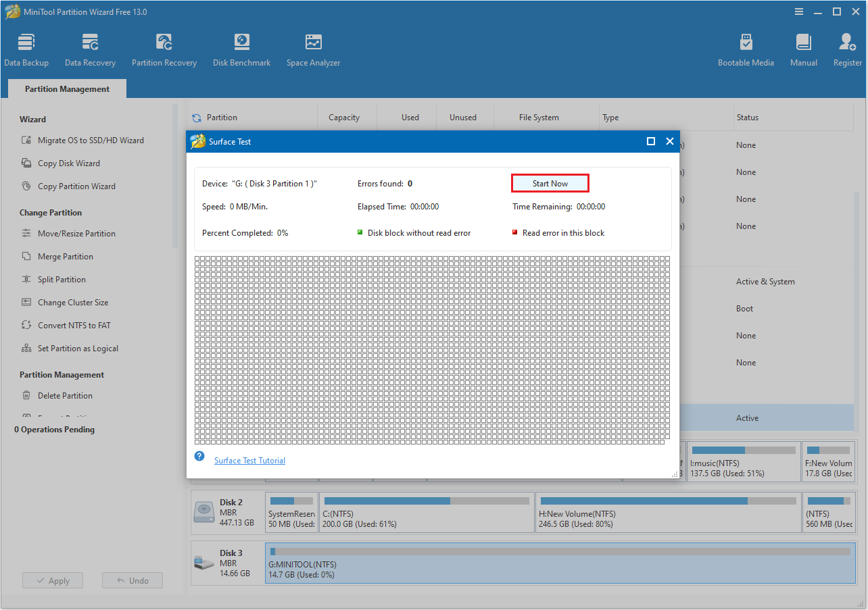Open the Space Analyzer
This screenshot has width=868, height=610.
(313, 47)
